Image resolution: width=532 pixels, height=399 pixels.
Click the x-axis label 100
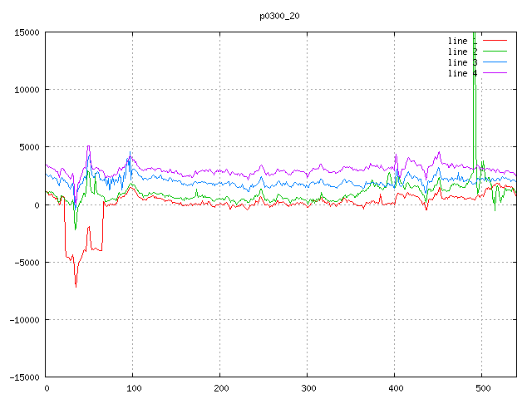click(134, 388)
